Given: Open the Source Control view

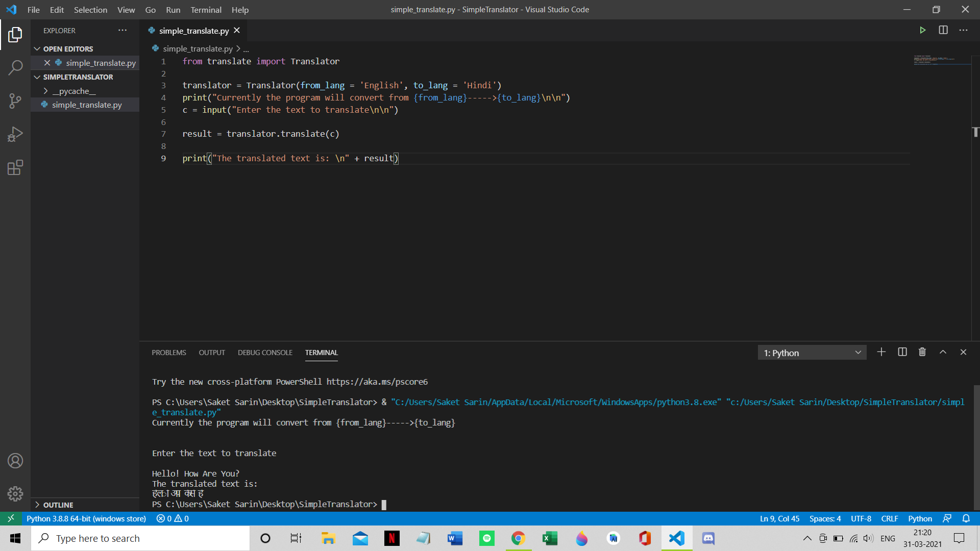Looking at the screenshot, I should tap(15, 101).
